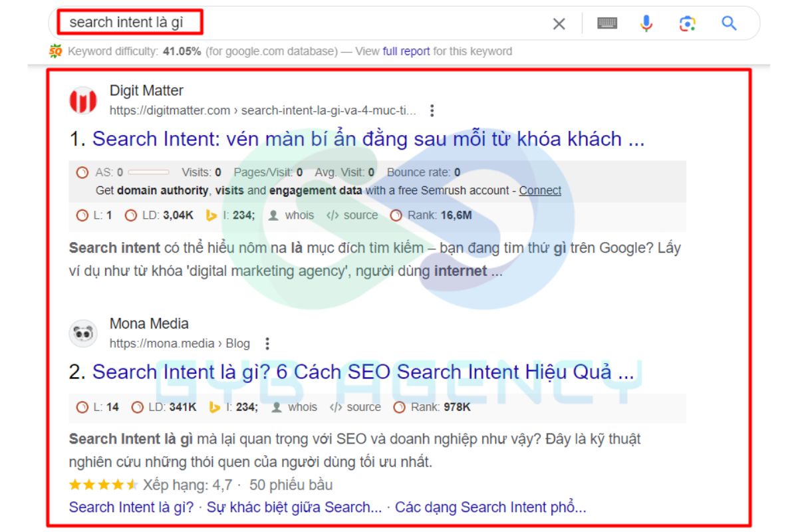Open sitelink 'Sự khác biệt giữa Search...'
798x532 pixels.
tap(295, 507)
